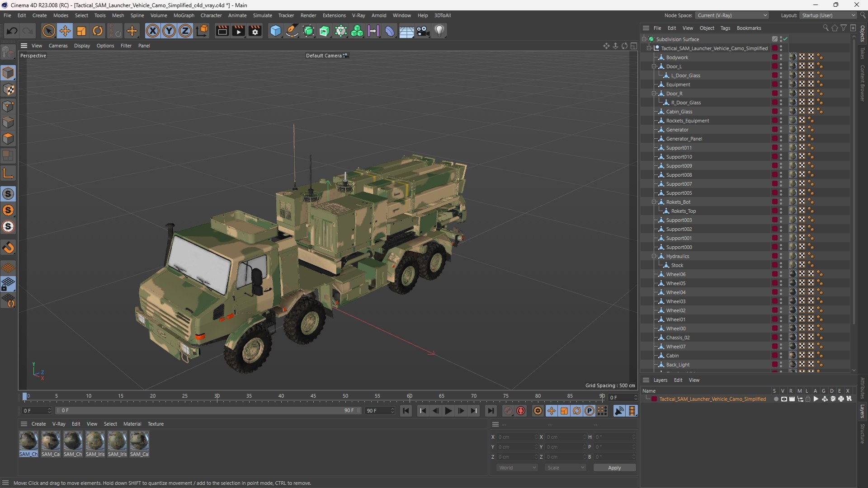Switch coordinate system World/Object icon

coord(203,31)
